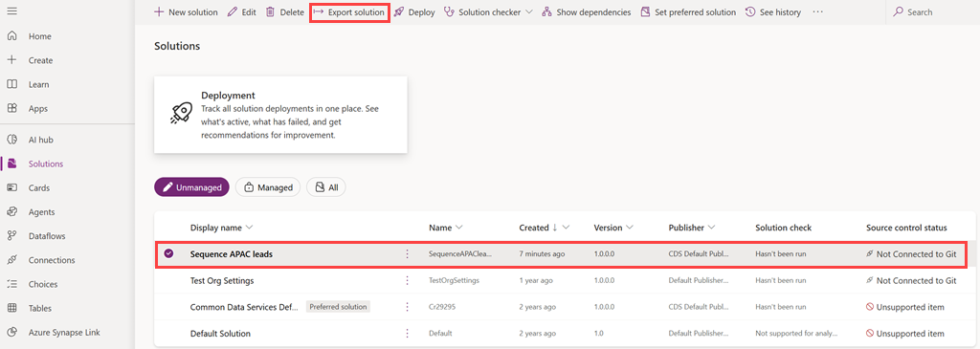Image resolution: width=980 pixels, height=349 pixels.
Task: Go to Home in sidebar
Action: pyautogui.click(x=40, y=36)
